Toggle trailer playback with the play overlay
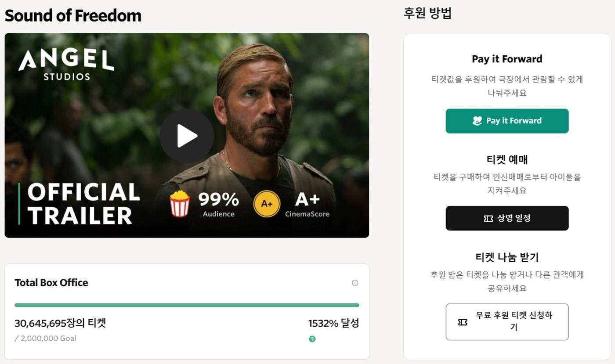This screenshot has width=615, height=364. click(187, 136)
